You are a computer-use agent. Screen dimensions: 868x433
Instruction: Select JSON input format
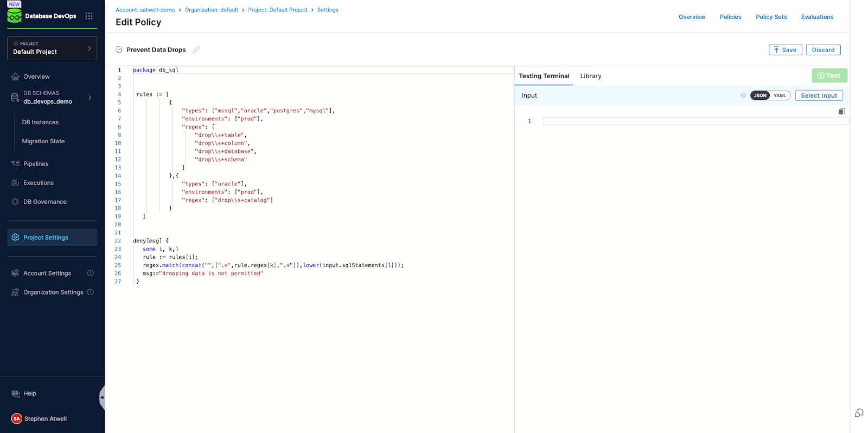tap(760, 95)
